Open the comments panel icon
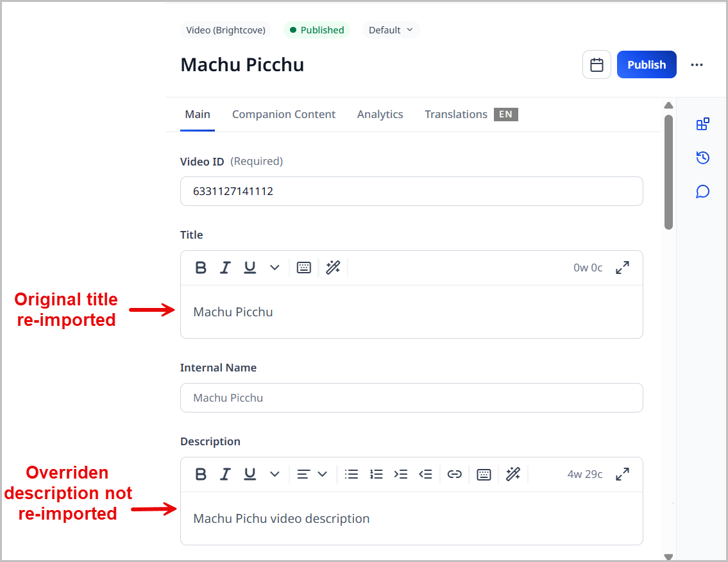This screenshot has width=728, height=562. 702,192
